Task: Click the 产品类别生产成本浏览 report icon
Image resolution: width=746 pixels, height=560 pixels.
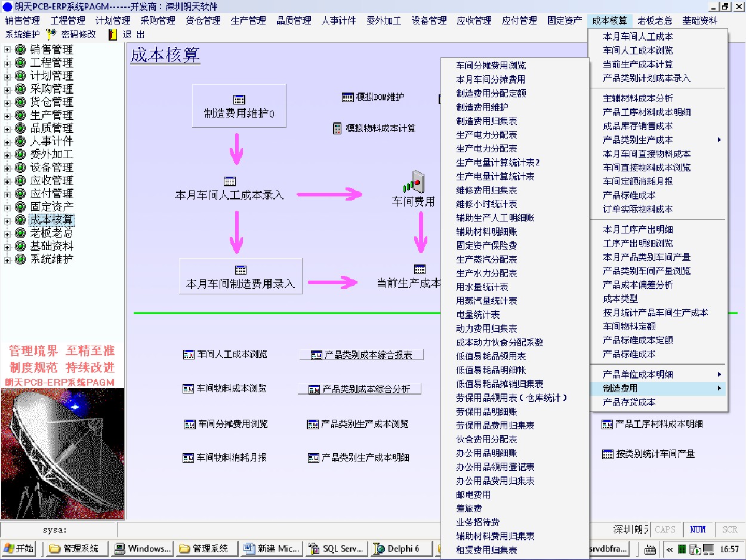Action: (x=313, y=424)
